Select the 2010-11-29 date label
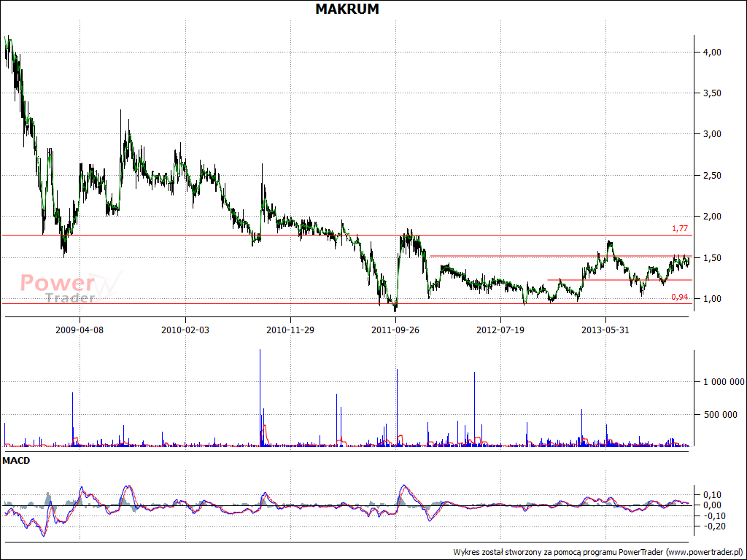 pyautogui.click(x=290, y=330)
